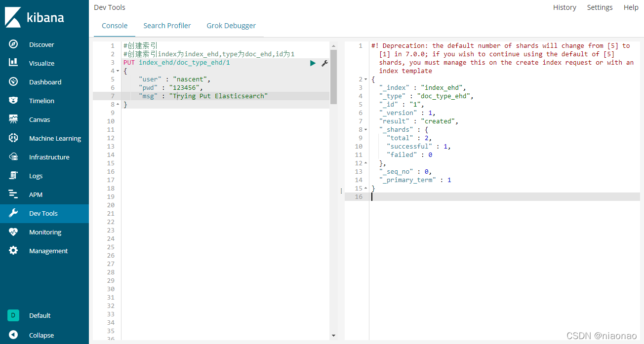Go to Timelion page

coord(41,101)
